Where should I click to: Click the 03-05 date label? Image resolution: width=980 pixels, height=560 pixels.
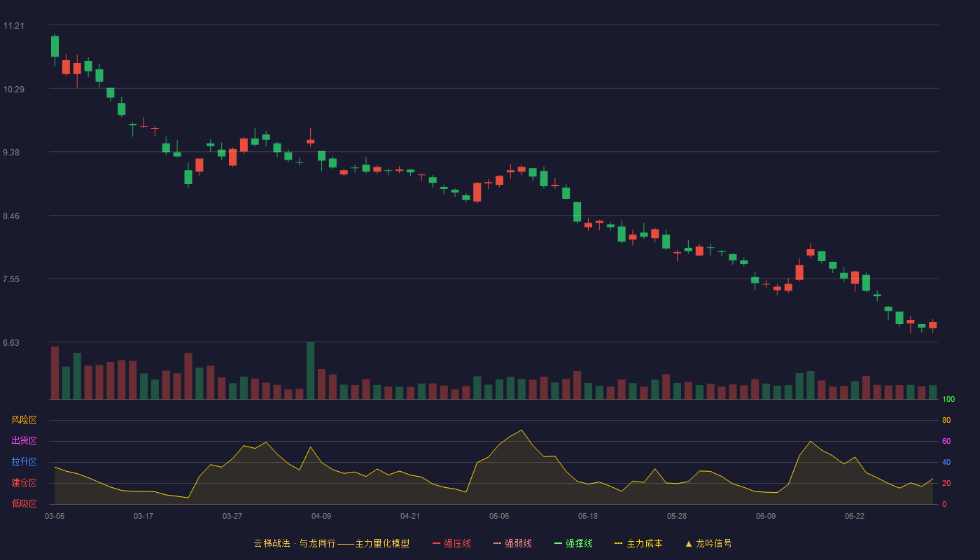[x=55, y=516]
